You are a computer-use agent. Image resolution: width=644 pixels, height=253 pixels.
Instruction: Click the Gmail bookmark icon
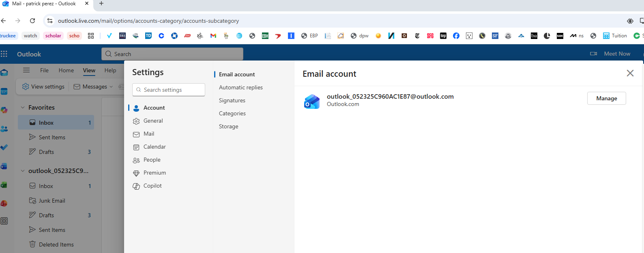point(213,36)
